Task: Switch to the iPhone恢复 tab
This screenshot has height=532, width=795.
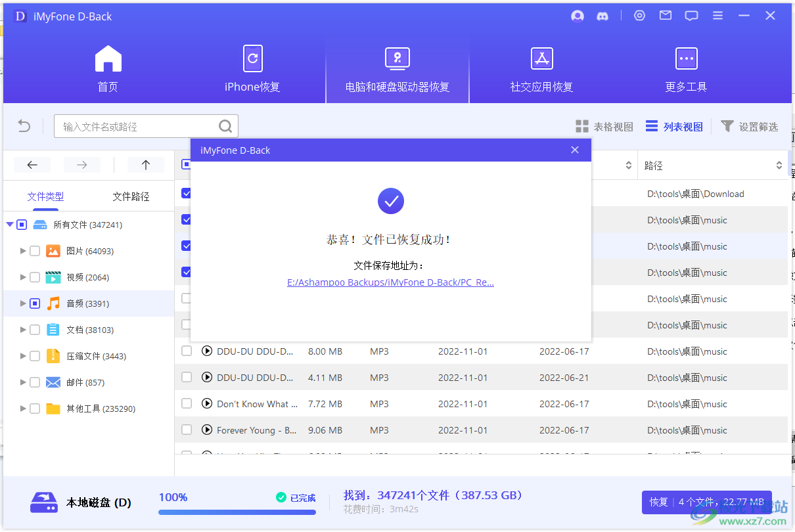Action: click(x=252, y=70)
